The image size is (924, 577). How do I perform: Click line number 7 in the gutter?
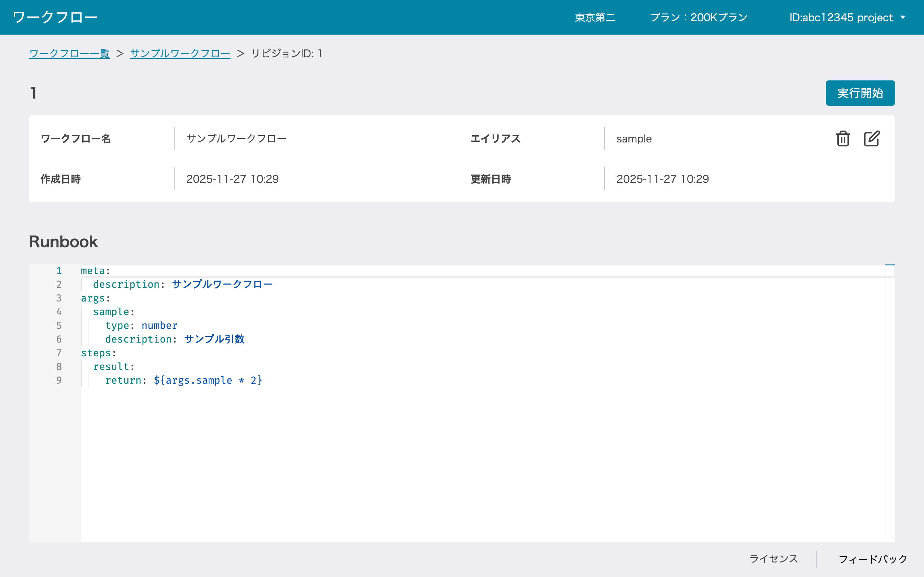59,353
